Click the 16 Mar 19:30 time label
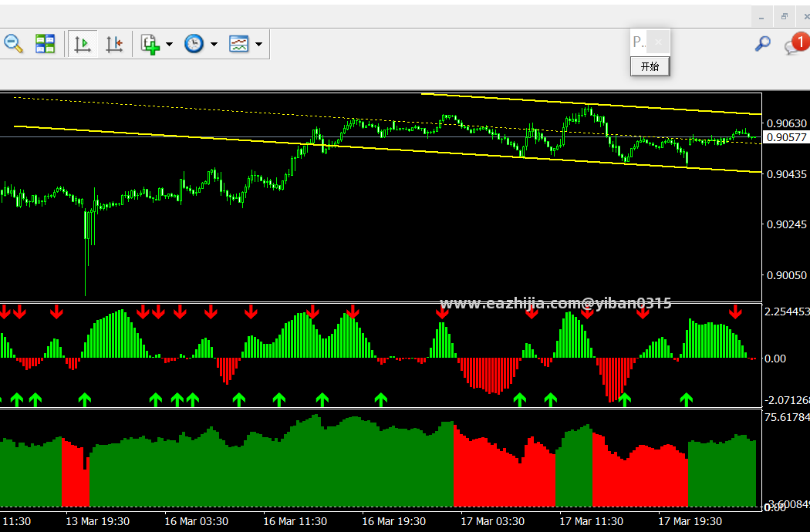 click(x=393, y=522)
